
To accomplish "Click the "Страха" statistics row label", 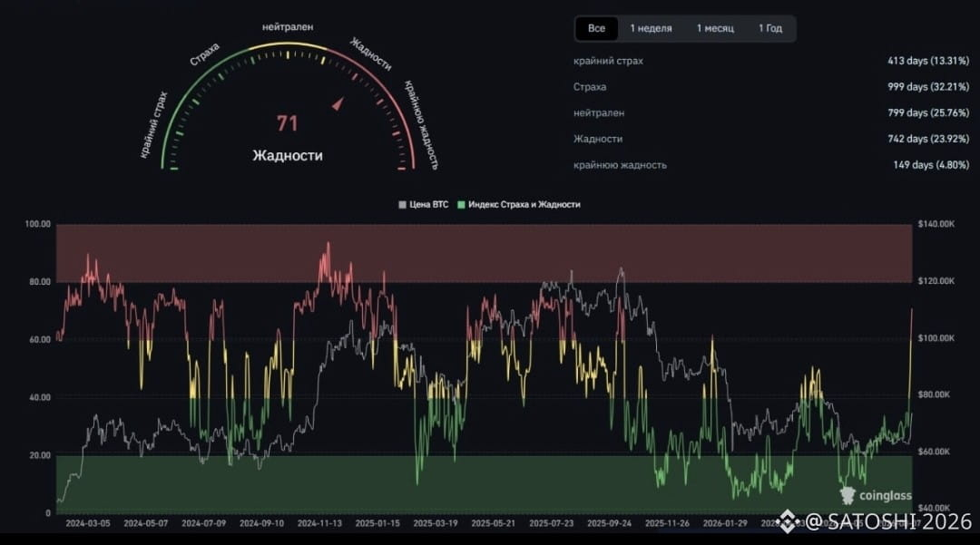I will point(590,87).
